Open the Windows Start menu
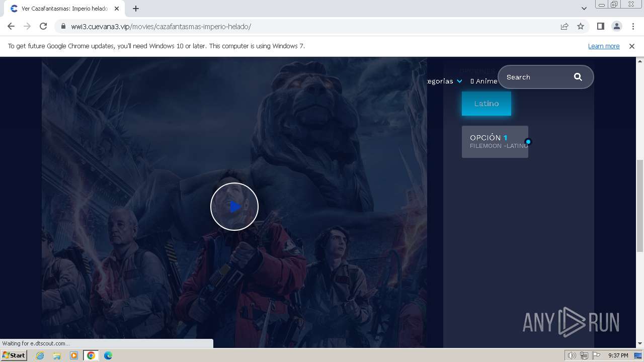Image resolution: width=644 pixels, height=362 pixels. pos(14,355)
